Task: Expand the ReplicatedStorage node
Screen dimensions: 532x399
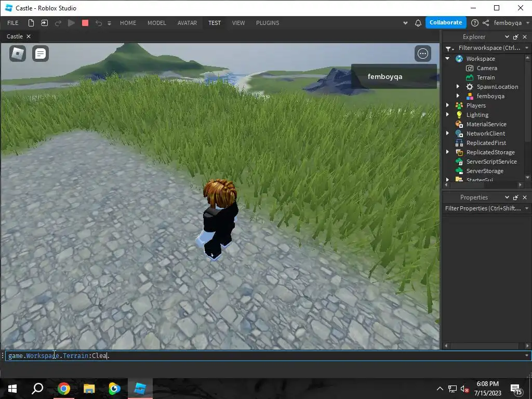Action: click(x=447, y=152)
